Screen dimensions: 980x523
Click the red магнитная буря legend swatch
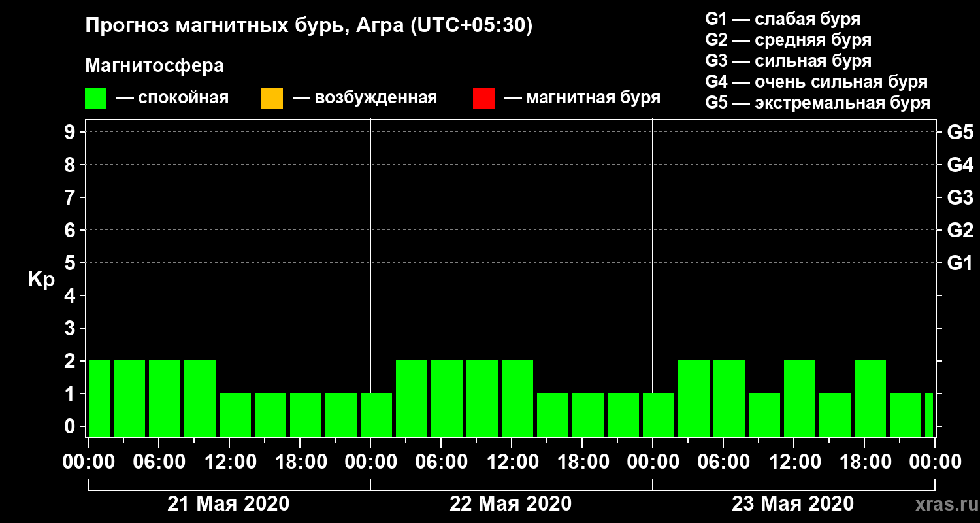(483, 99)
